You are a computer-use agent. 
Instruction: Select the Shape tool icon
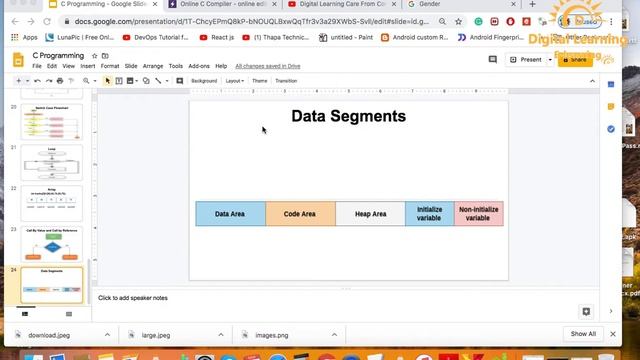146,81
